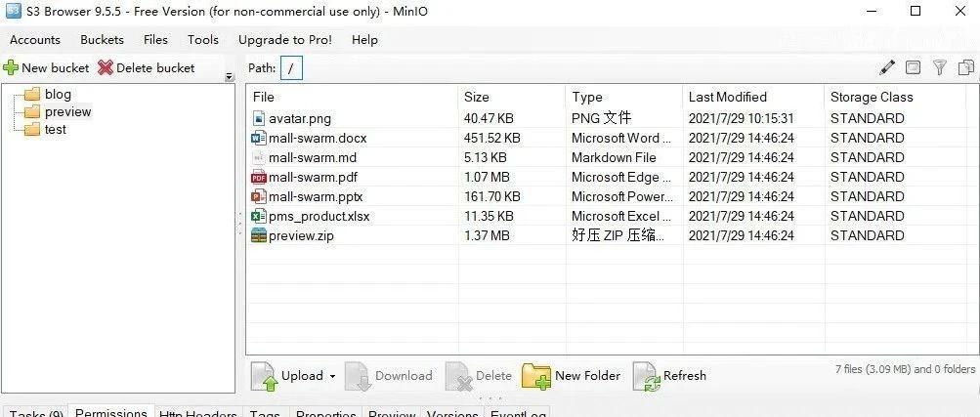Click the Refresh button
This screenshot has width=980, height=417.
point(670,376)
